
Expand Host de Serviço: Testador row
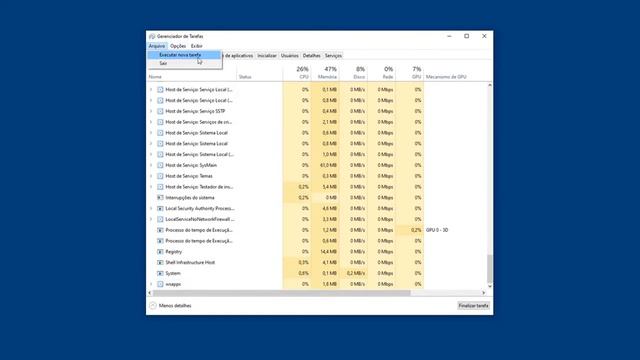[151, 187]
